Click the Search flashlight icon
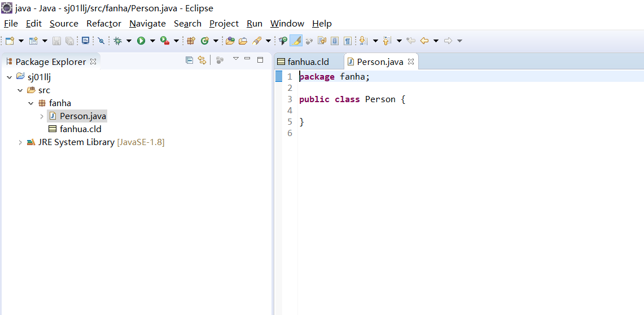The image size is (644, 315). pos(257,41)
